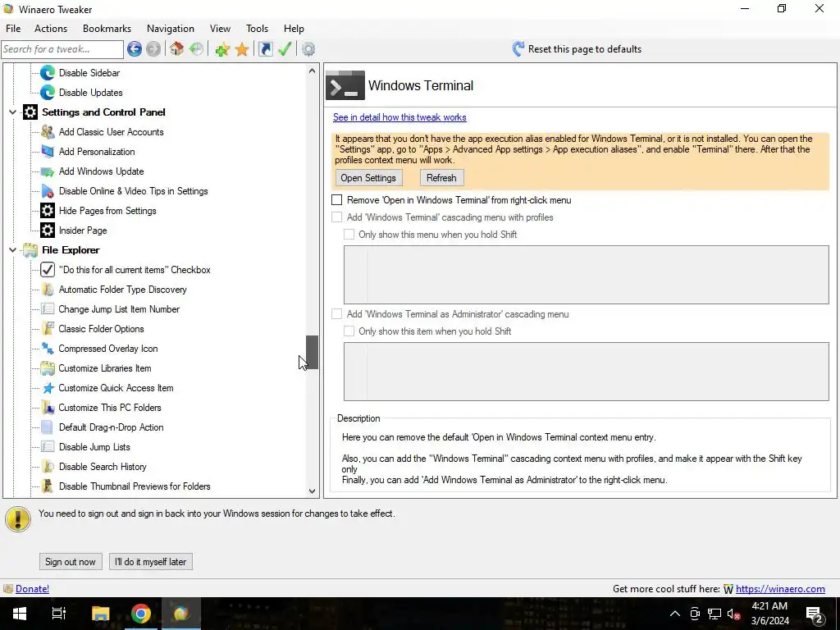This screenshot has height=630, width=840.
Task: Select Change Jump List Item Number
Action: (119, 309)
